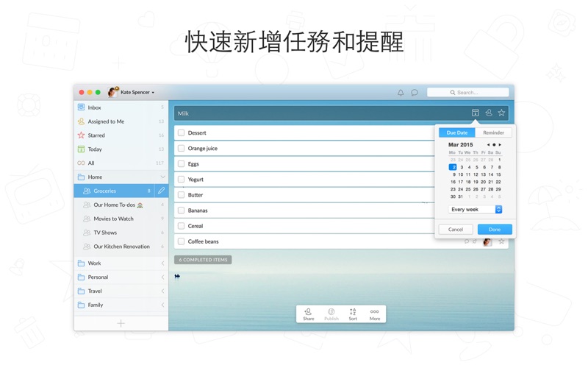Select March 15 in calendar
Image resolution: width=588 pixels, height=368 pixels.
pyautogui.click(x=498, y=174)
